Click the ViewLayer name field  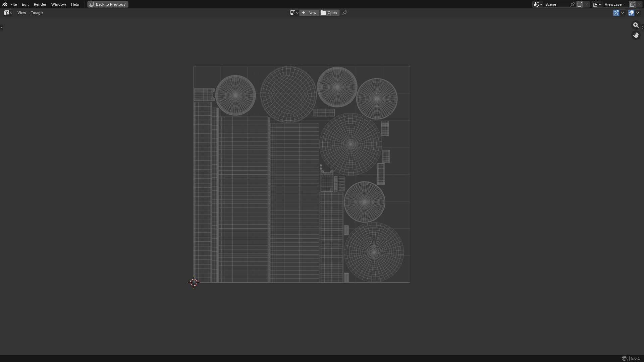point(615,4)
